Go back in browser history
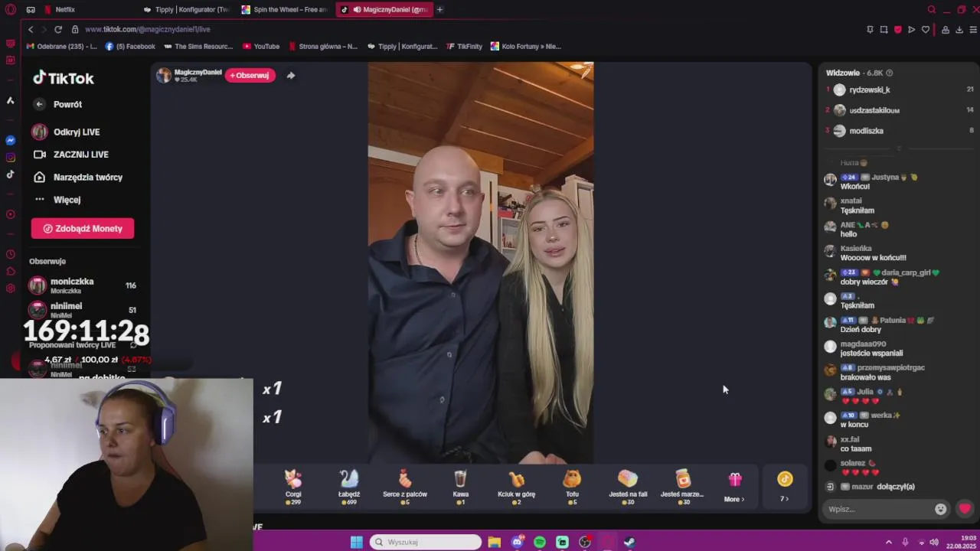The image size is (980, 551). 31,29
